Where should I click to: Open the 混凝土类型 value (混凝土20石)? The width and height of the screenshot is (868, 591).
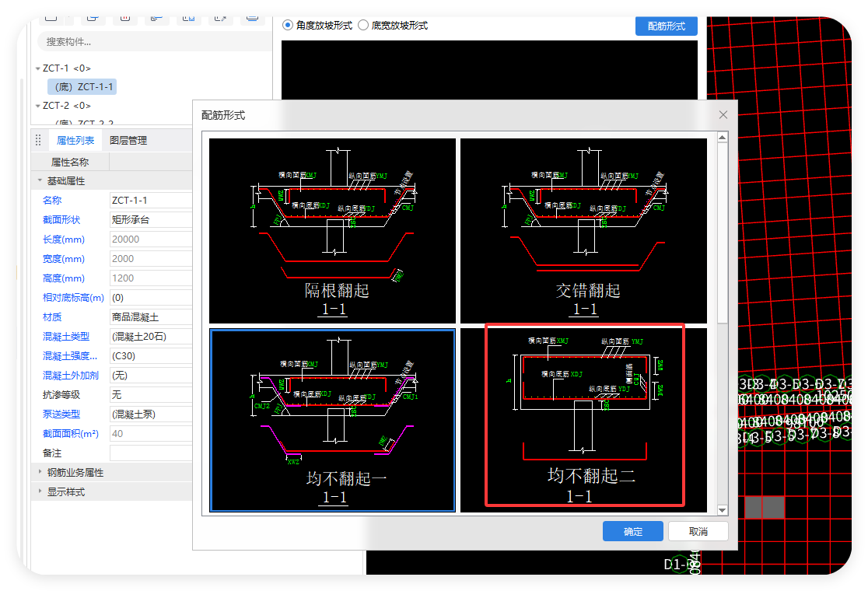tap(151, 337)
